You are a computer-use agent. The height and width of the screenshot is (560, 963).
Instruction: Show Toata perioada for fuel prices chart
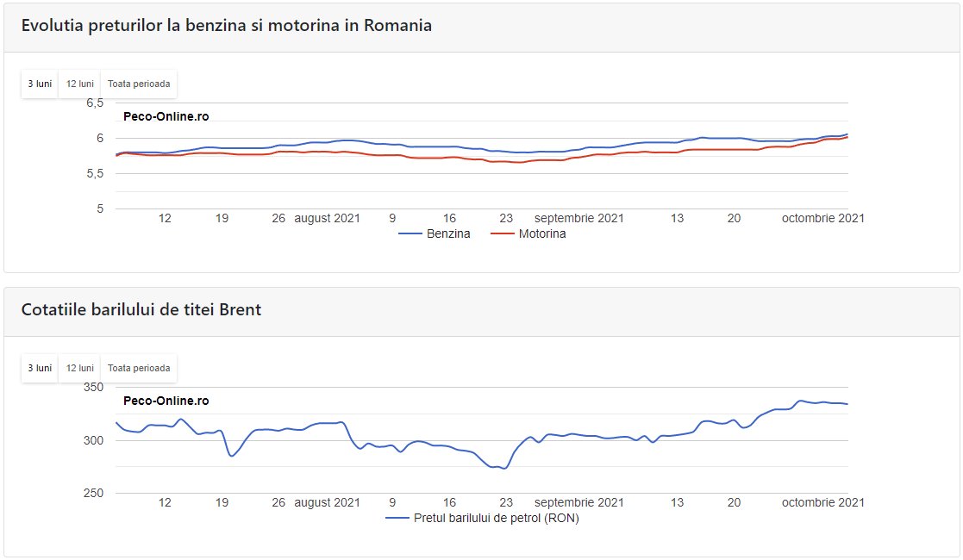point(139,84)
